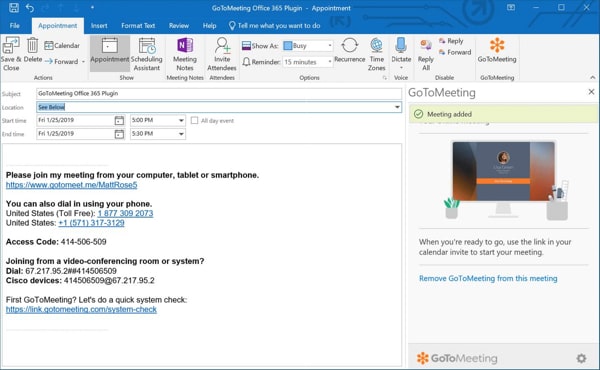
Task: Click Forward in the Actions group
Action: pos(62,61)
